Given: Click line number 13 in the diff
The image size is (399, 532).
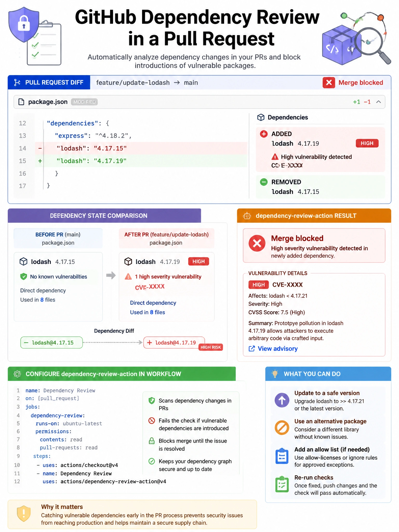Looking at the screenshot, I should tap(23, 136).
